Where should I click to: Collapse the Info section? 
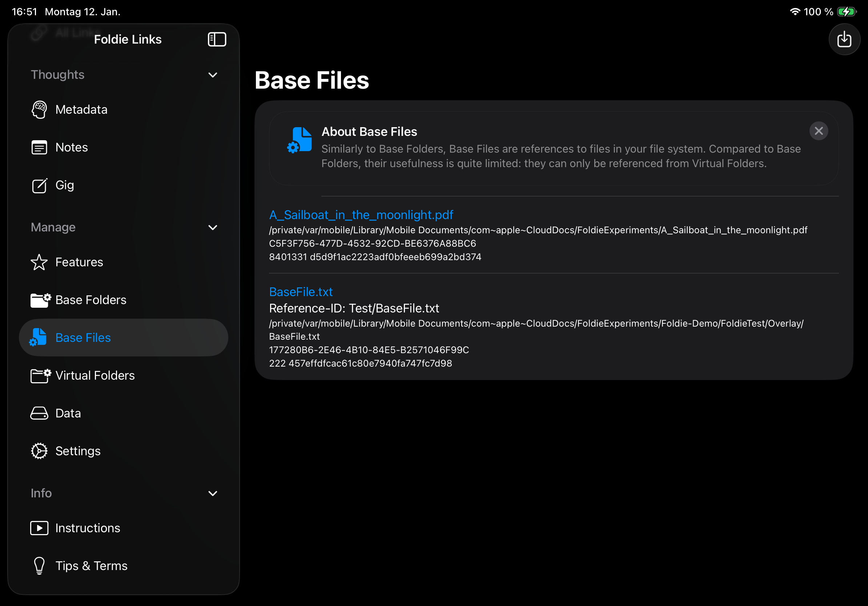[213, 494]
